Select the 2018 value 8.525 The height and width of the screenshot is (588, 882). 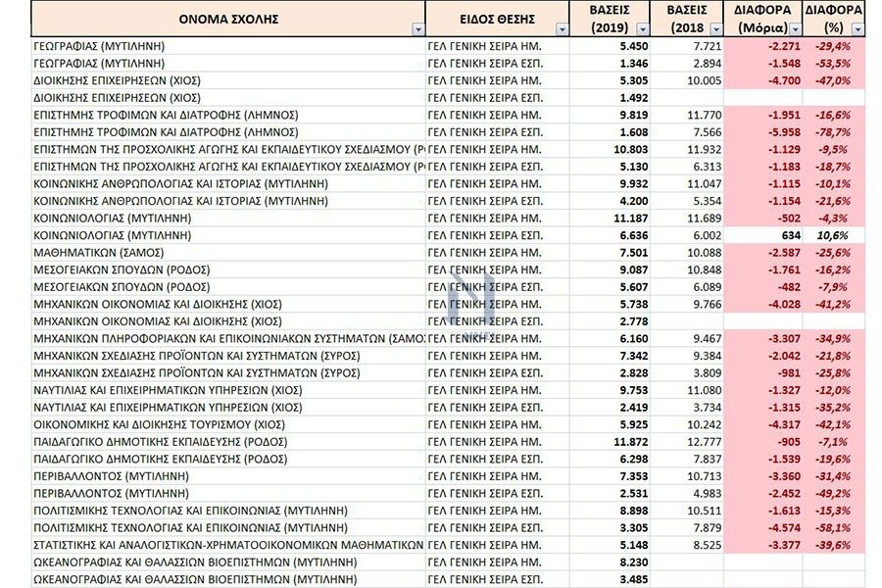click(687, 545)
